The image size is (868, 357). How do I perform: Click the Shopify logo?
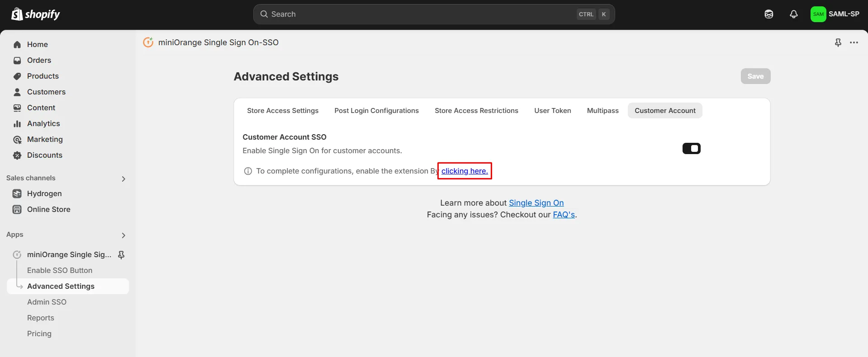click(x=35, y=14)
